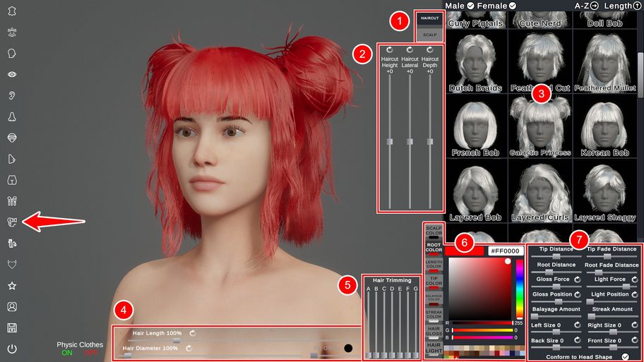
Task: Reset Hair Length to default
Action: coord(192,333)
